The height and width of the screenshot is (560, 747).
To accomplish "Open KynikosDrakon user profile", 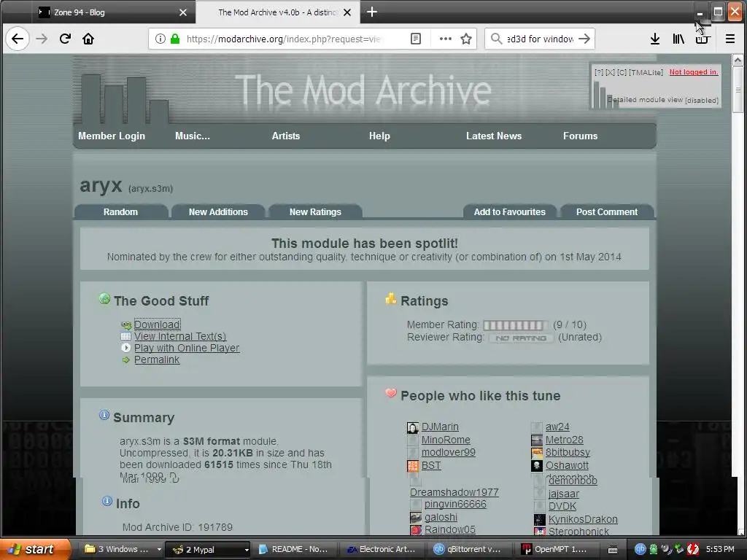I will [x=583, y=519].
